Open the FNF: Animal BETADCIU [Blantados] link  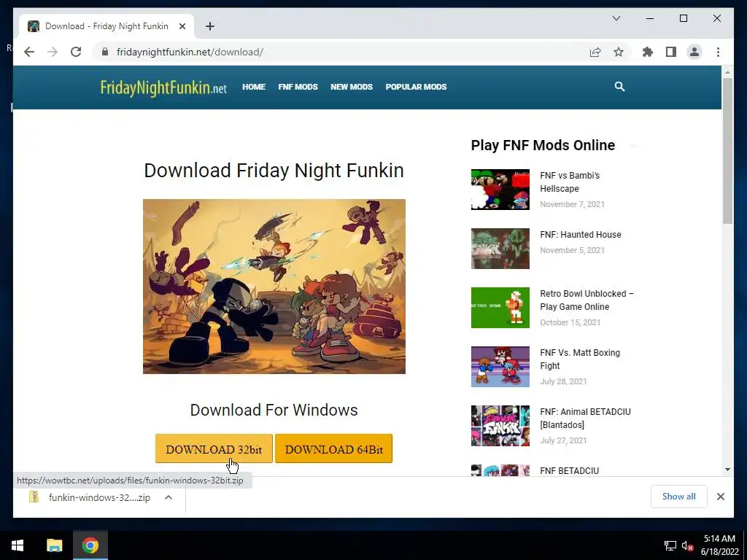point(585,418)
